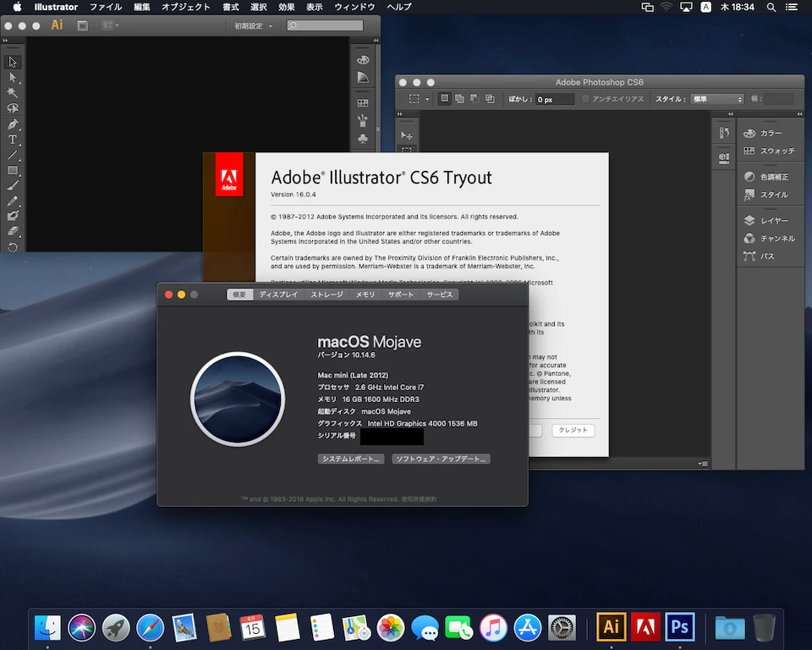Open the 初期設定 workspace dropdown
Screen dimensions: 812x650
(x=253, y=25)
